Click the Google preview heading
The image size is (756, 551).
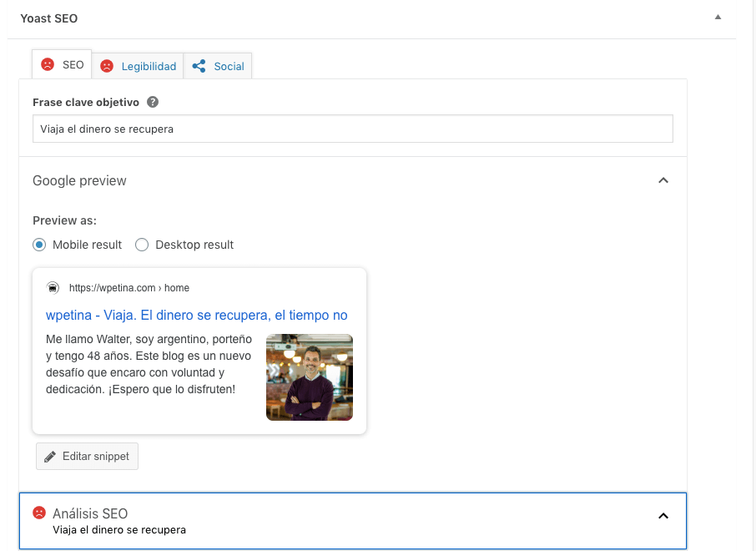79,180
